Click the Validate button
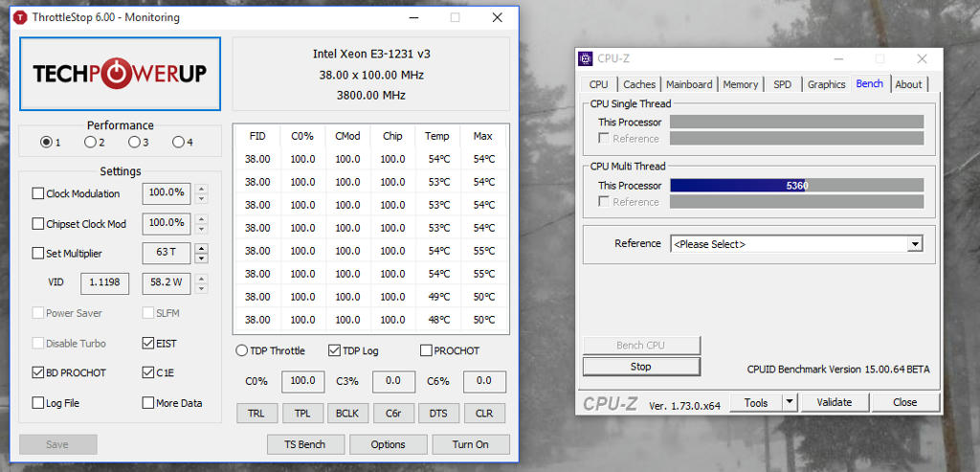 835,402
